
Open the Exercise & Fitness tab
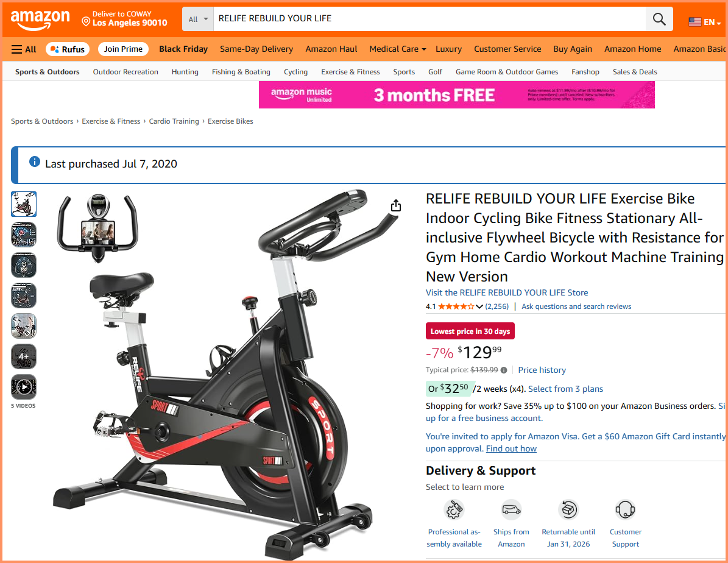coord(350,72)
